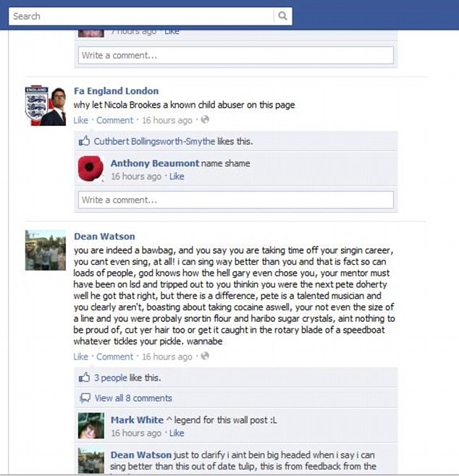This screenshot has height=476, width=459.
Task: Focus the Search field at top
Action: 141,16
